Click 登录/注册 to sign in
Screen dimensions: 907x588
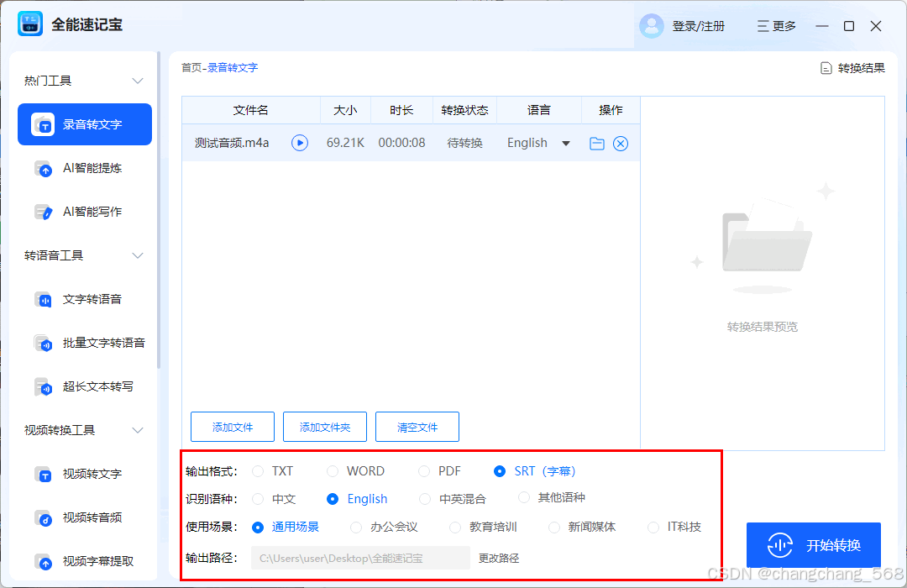tap(698, 26)
